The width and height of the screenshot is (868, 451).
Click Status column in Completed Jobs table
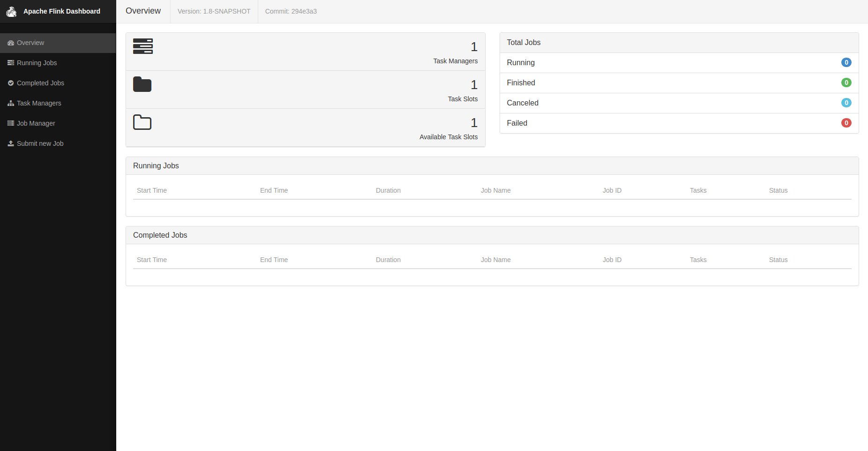pos(778,260)
